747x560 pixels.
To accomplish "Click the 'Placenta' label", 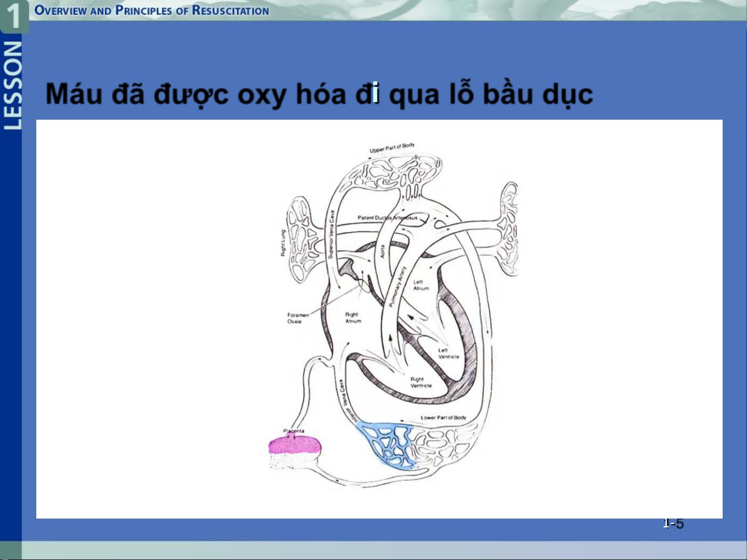I will pos(294,431).
